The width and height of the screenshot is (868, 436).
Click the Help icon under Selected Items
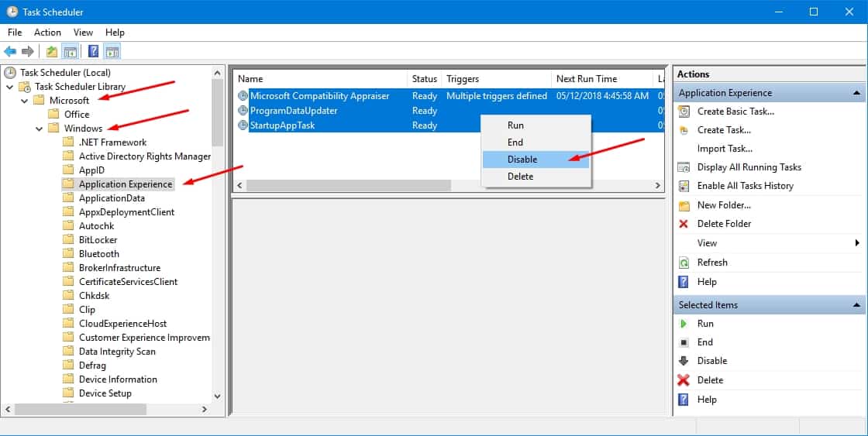pyautogui.click(x=684, y=400)
